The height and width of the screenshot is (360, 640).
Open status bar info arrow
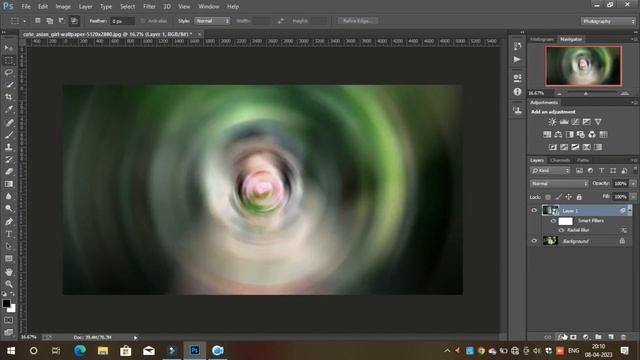(x=136, y=338)
